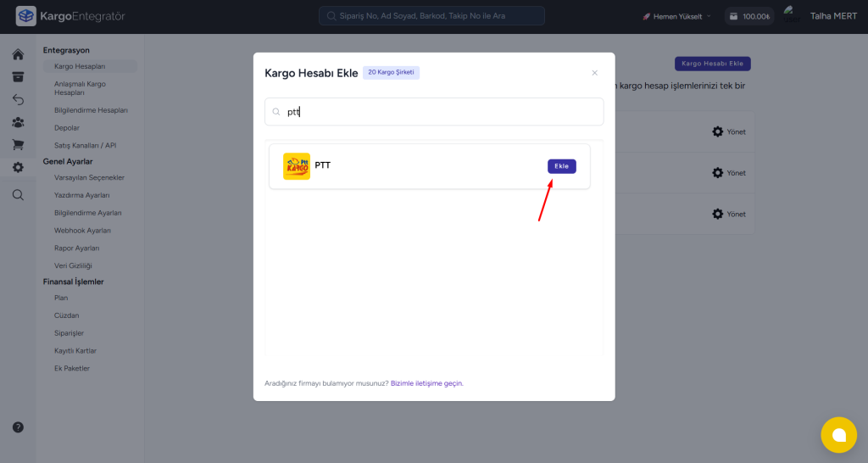Click the top order search bar
This screenshot has width=868, height=463.
431,16
